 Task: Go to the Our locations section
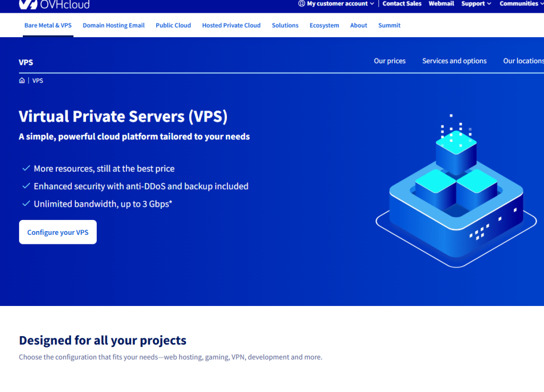point(523,61)
